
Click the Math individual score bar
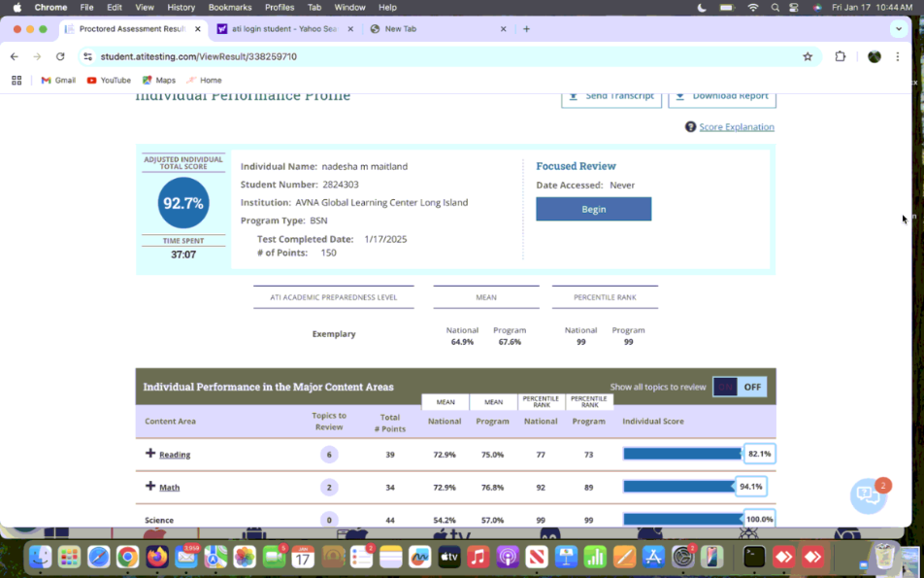678,487
